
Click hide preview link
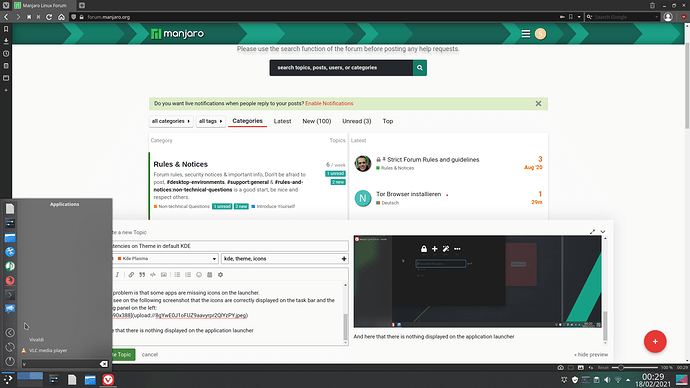591,355
